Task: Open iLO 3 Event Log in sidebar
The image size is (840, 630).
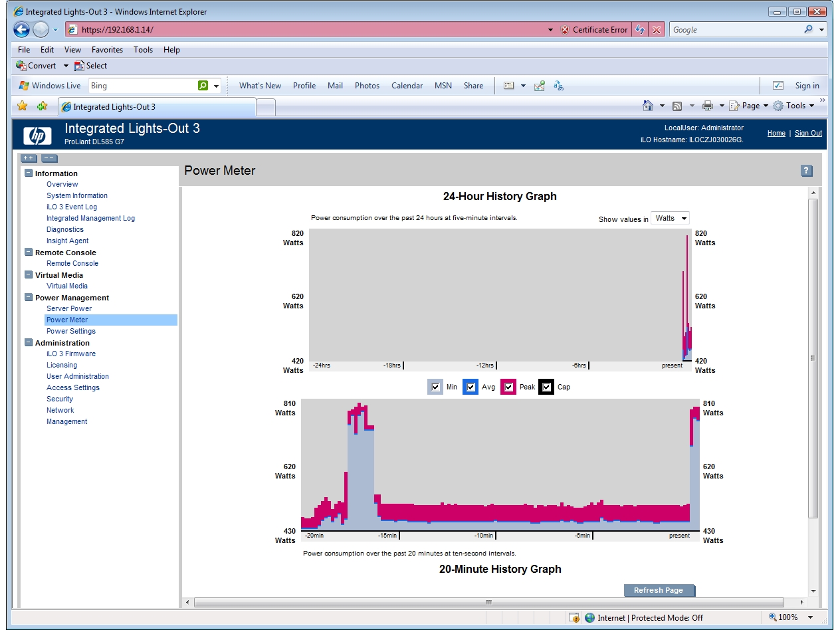Action: tap(72, 207)
